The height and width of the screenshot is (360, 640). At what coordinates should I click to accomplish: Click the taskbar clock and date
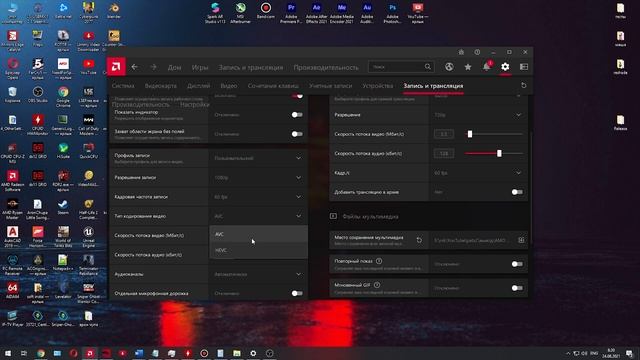[611, 353]
